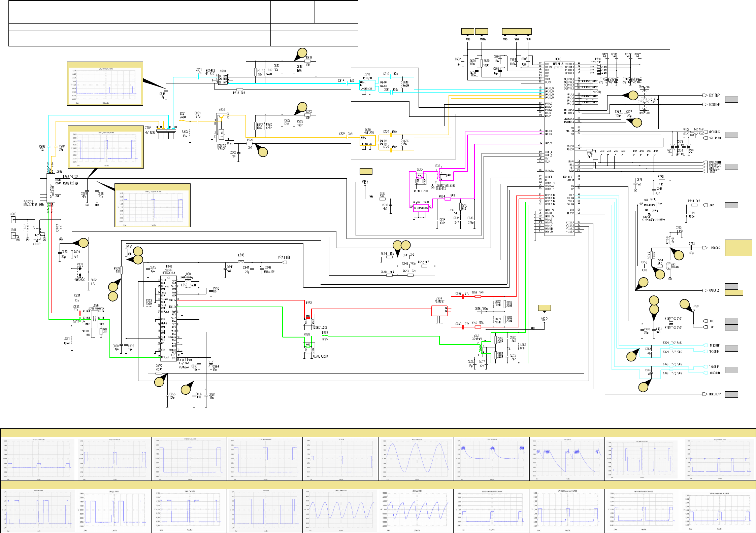The width and height of the screenshot is (756, 533).
Task: Click the probe marker on RXIINP line
Action: 633,95
